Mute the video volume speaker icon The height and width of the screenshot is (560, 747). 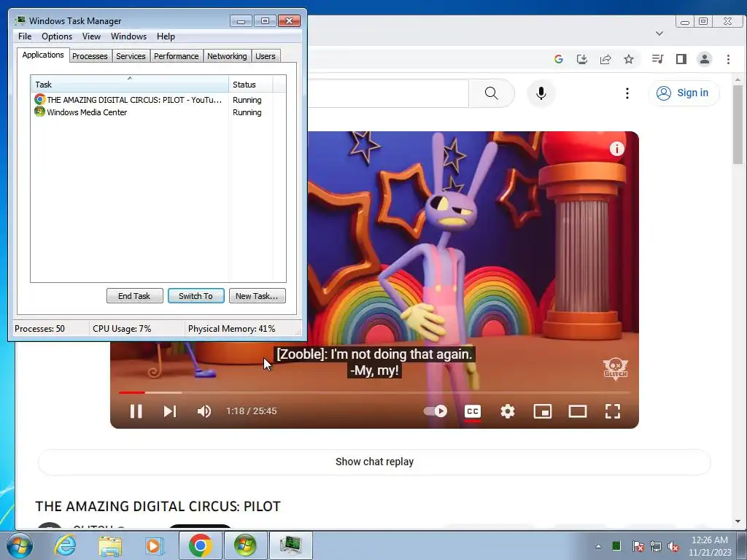[x=204, y=411]
